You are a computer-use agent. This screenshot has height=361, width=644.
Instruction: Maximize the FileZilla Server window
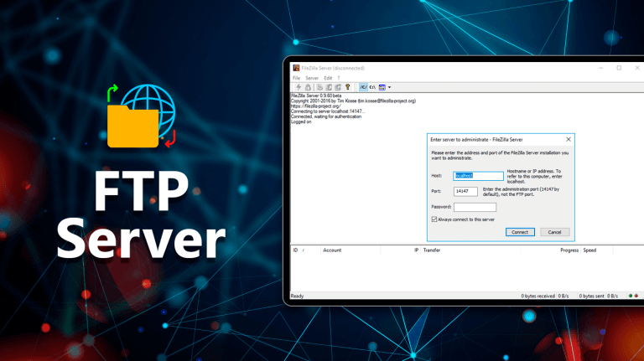619,68
